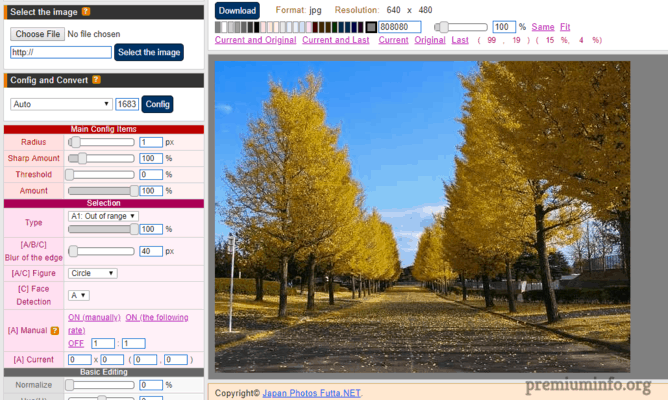Click the Radius px value field
Image resolution: width=668 pixels, height=400 pixels.
pos(151,142)
